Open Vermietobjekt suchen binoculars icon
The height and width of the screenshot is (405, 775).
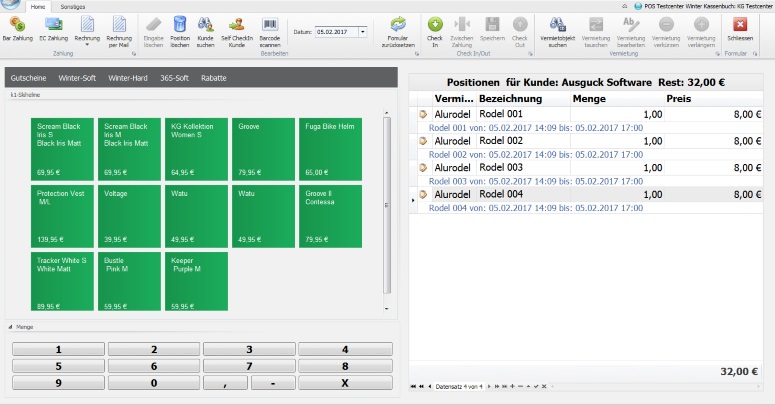[x=558, y=24]
